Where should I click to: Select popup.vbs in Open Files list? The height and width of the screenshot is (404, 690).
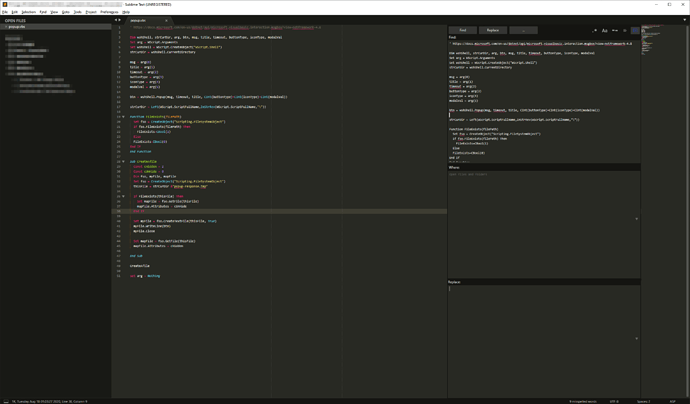tap(56, 27)
